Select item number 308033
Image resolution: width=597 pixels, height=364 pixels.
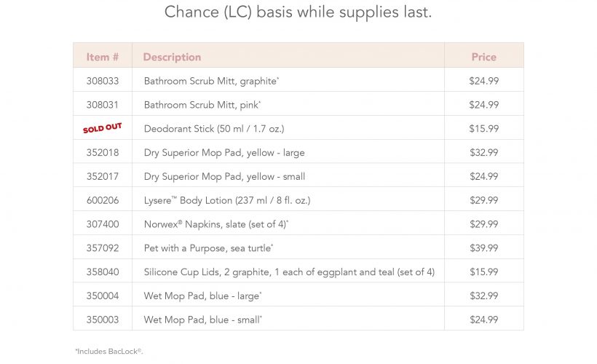tap(103, 81)
